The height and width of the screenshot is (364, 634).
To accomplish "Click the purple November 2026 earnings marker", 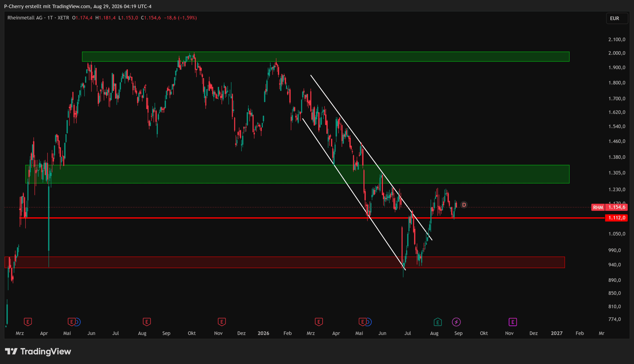I will [513, 322].
